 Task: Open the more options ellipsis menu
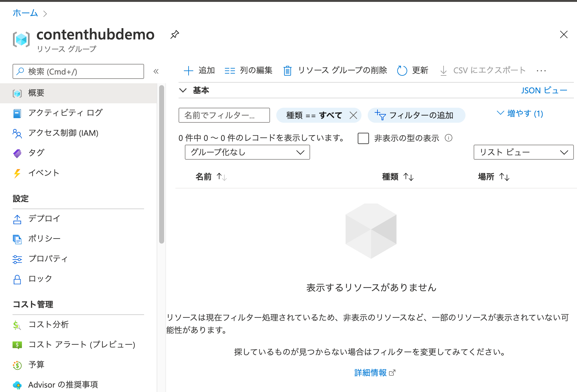click(x=541, y=71)
